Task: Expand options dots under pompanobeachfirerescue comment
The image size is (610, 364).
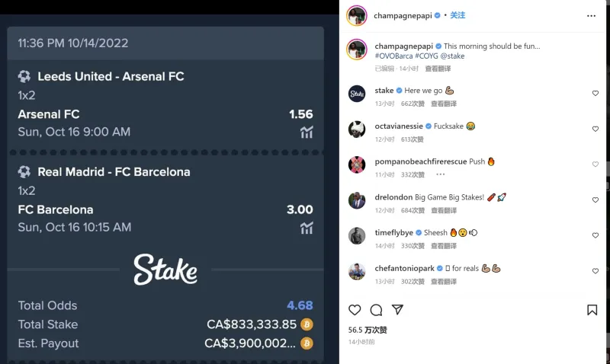Action: pyautogui.click(x=441, y=174)
